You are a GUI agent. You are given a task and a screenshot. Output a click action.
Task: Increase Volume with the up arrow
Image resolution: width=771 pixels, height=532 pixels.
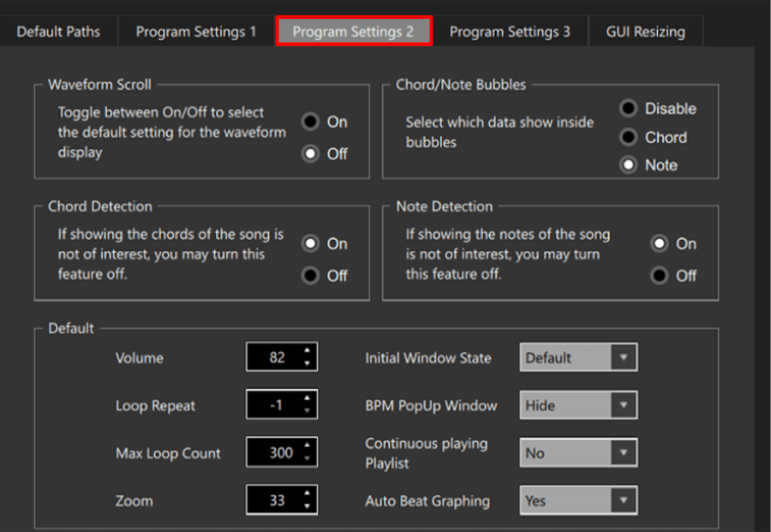pos(307,351)
